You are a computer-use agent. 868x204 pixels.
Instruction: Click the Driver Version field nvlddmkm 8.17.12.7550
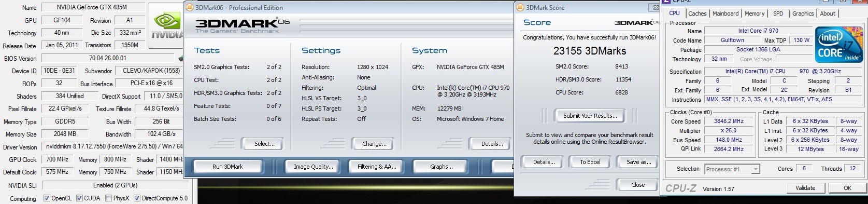click(x=113, y=147)
